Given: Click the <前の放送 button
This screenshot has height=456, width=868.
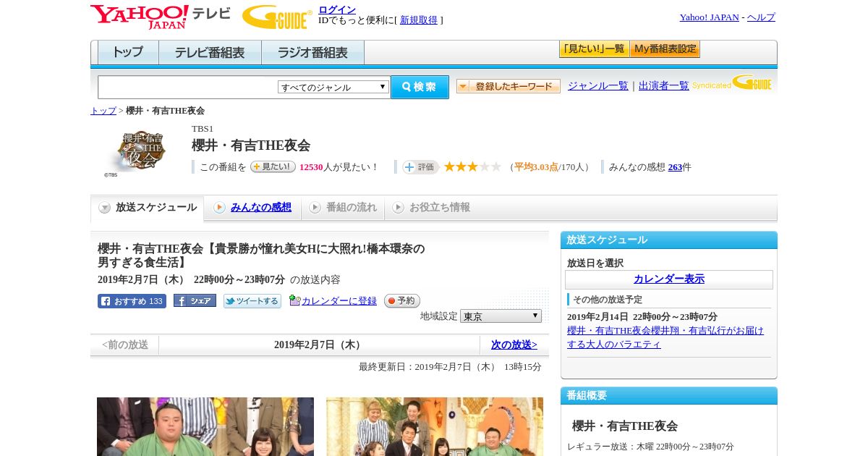Looking at the screenshot, I should tap(125, 345).
